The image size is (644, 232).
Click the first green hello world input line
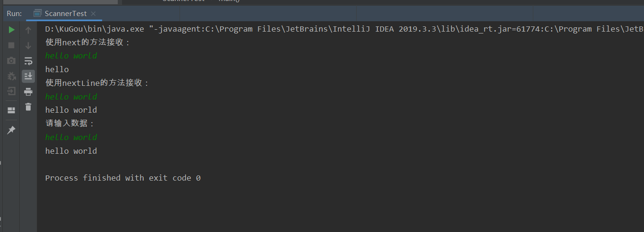tap(71, 56)
